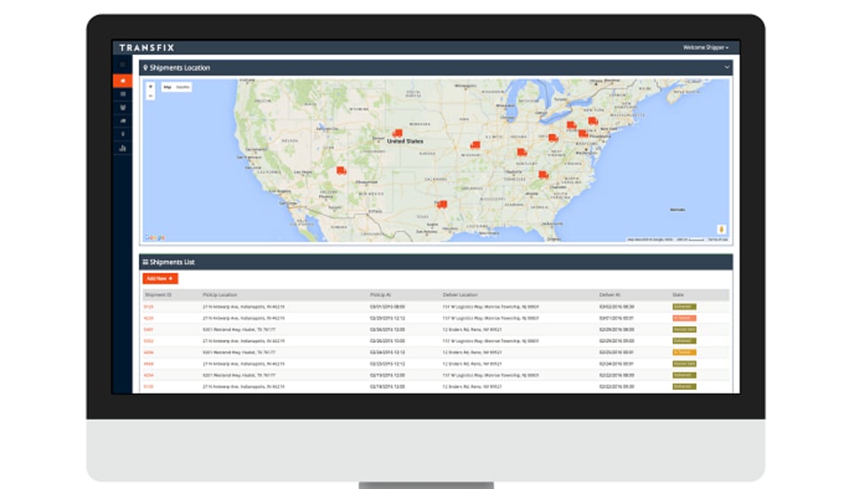The width and height of the screenshot is (868, 489).
Task: Open the first shipment ID link in list
Action: tap(148, 307)
